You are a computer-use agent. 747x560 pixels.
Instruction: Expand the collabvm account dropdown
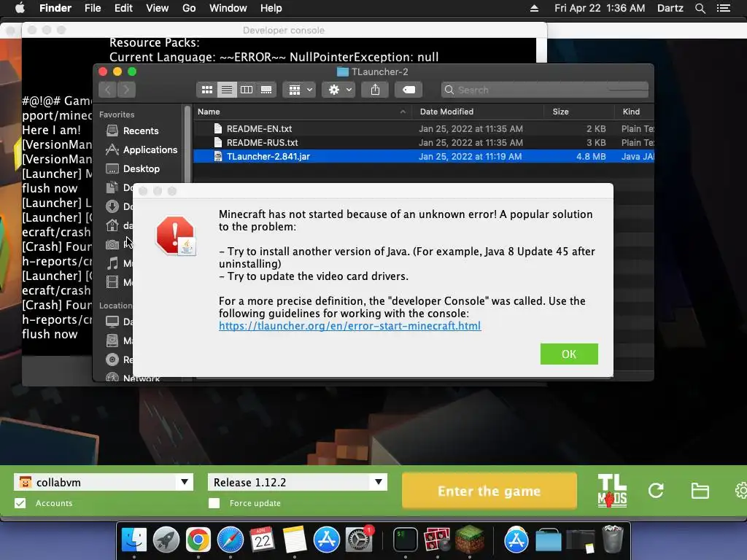(185, 482)
